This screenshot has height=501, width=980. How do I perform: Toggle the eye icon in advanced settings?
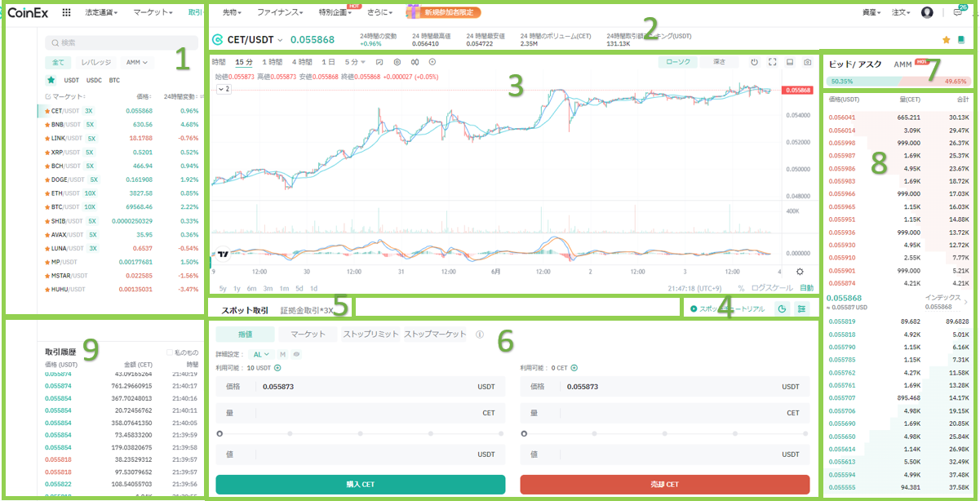pyautogui.click(x=296, y=354)
